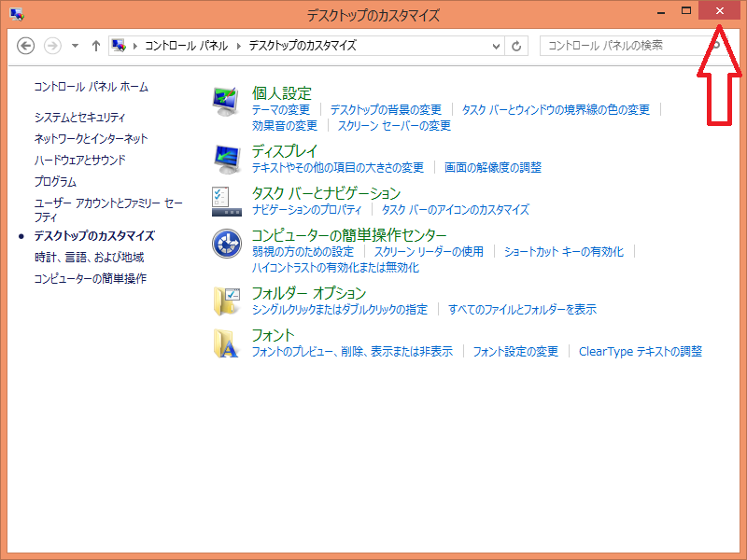Open the テーマの変更 link
Screen dimensions: 747x560
tap(279, 108)
